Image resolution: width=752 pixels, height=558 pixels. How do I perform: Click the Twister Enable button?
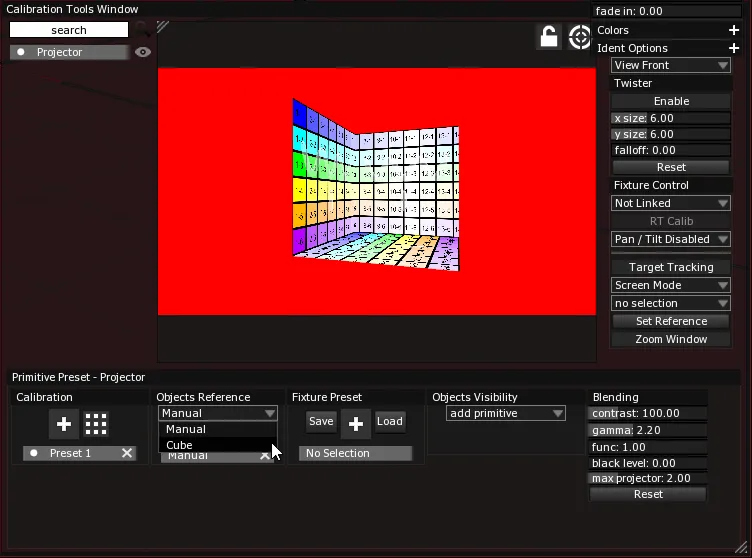point(671,101)
